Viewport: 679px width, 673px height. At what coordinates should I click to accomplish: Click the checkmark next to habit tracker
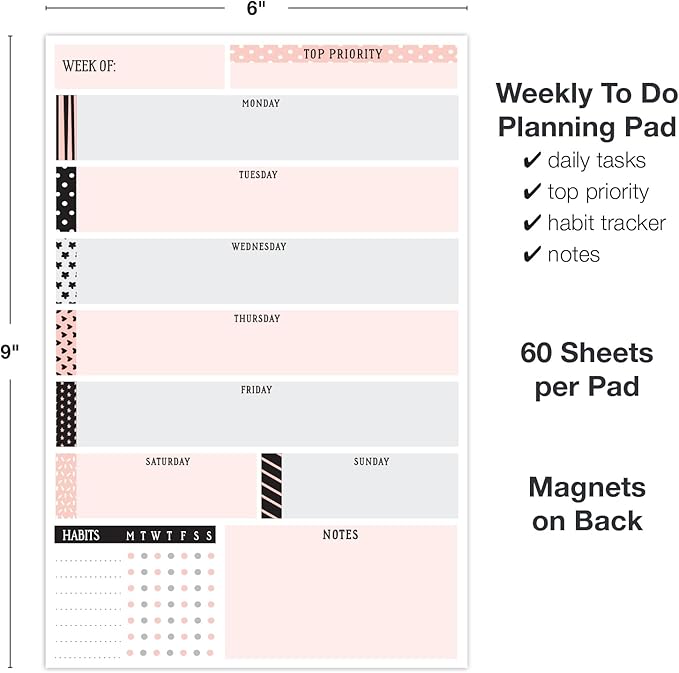click(x=532, y=223)
